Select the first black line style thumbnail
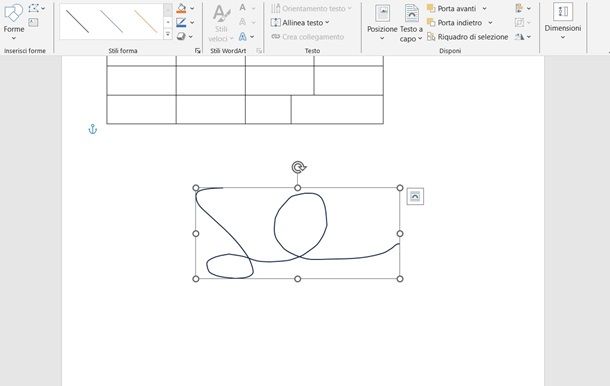Image resolution: width=610 pixels, height=386 pixels. (77, 21)
